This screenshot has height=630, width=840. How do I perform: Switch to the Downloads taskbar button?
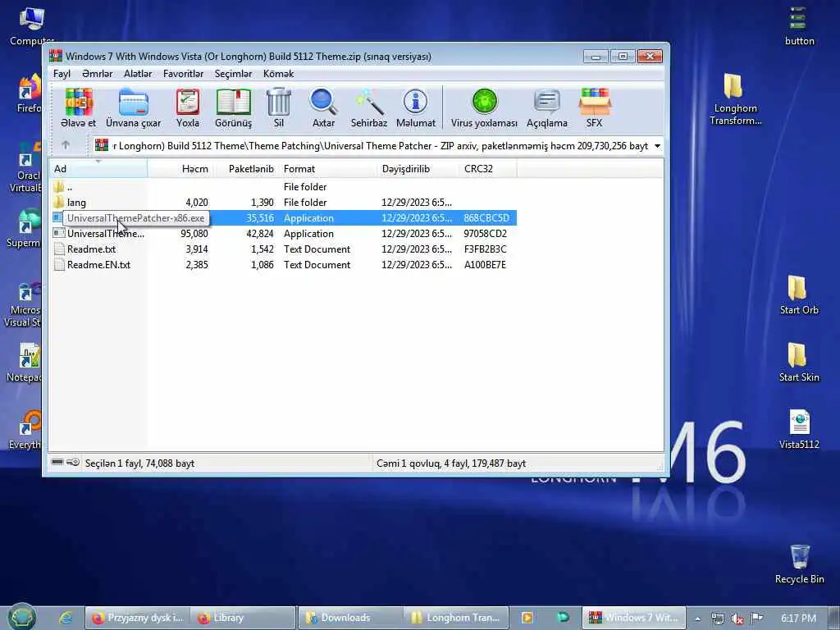349,618
